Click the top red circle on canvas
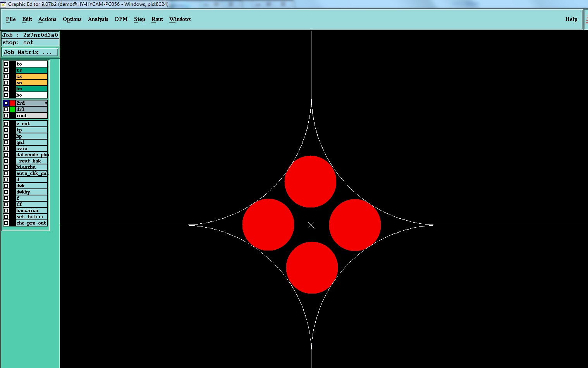The width and height of the screenshot is (588, 368). [x=310, y=181]
